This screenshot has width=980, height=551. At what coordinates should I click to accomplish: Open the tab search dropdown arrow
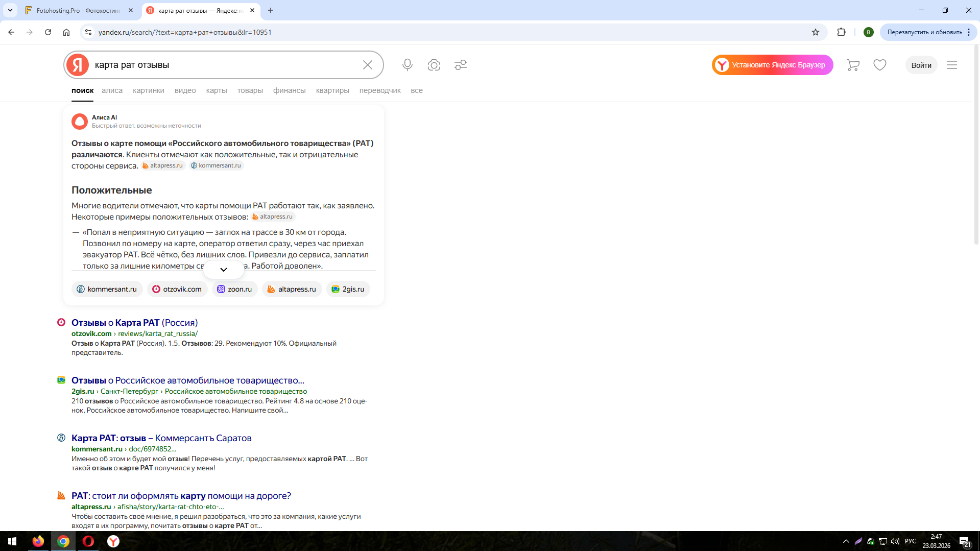click(10, 10)
